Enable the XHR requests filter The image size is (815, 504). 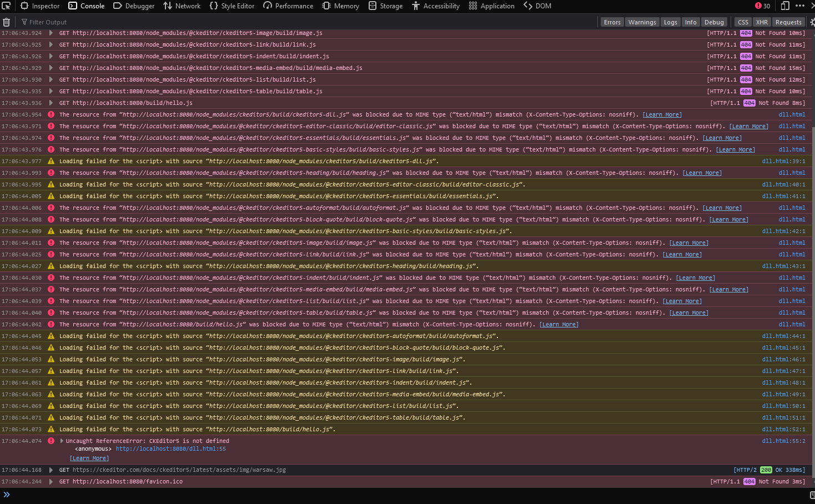pyautogui.click(x=762, y=22)
